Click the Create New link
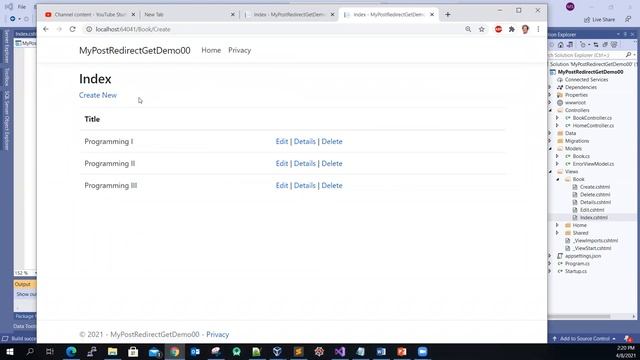The width and height of the screenshot is (640, 360). (x=98, y=95)
